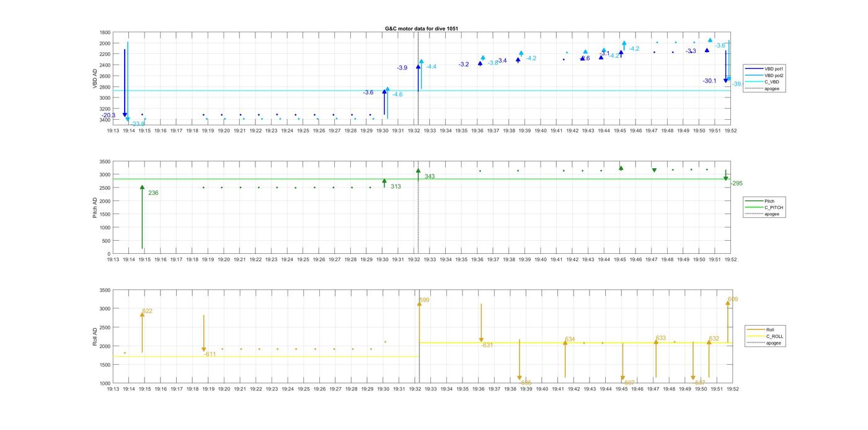The width and height of the screenshot is (868, 430).
Task: Click the dark blue VBD arrow labeled -20.3
Action: (125, 83)
